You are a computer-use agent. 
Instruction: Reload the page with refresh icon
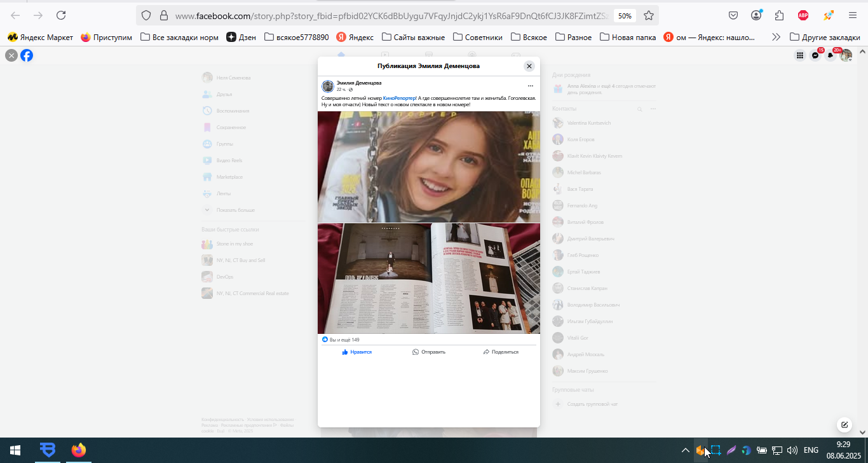(x=61, y=15)
